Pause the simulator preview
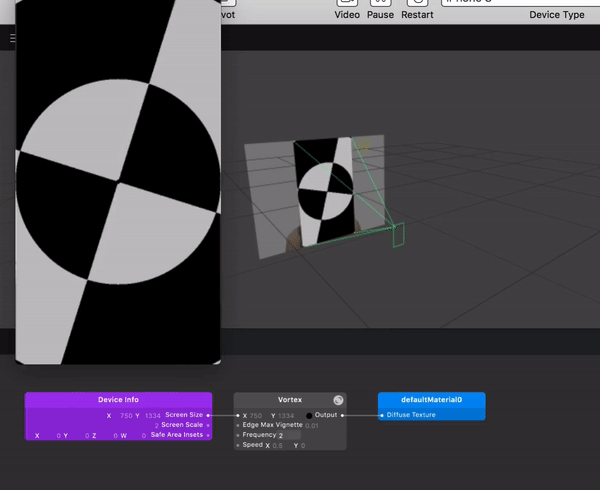This screenshot has width=600, height=490. pos(380,10)
